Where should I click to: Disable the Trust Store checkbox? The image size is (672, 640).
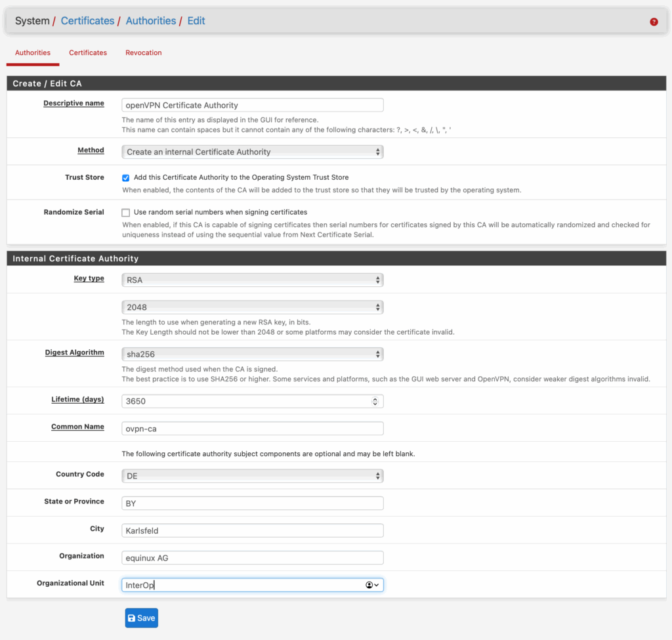[x=126, y=178]
